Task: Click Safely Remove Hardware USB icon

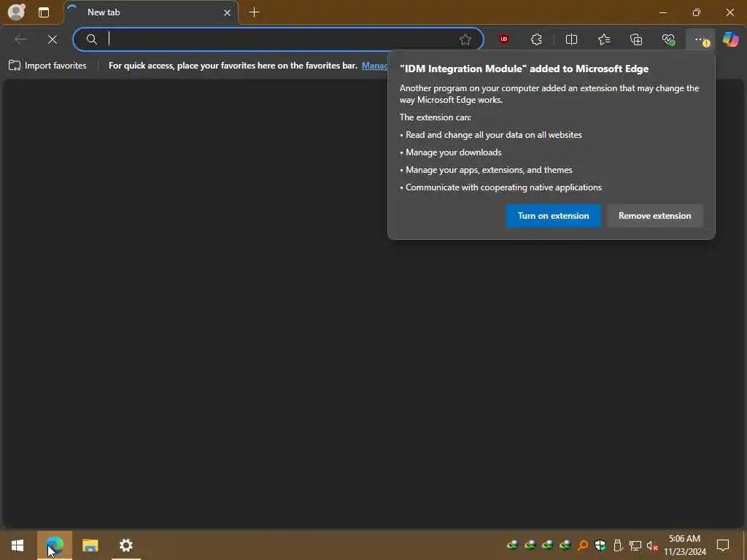Action: [618, 545]
